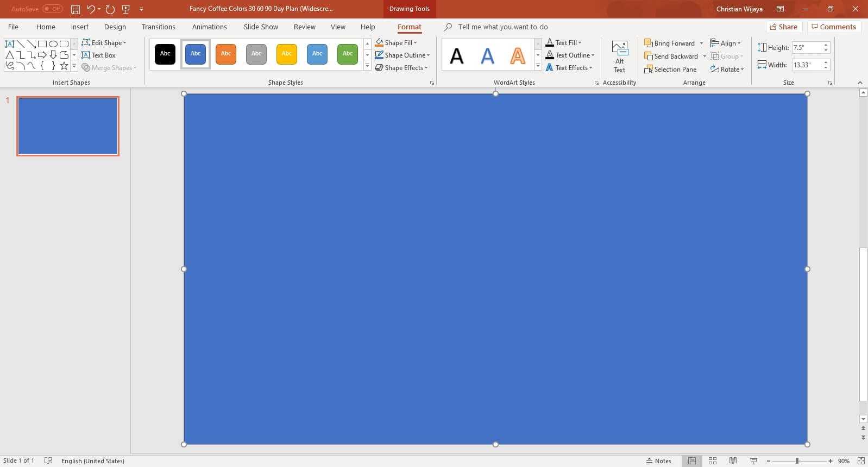This screenshot has width=868, height=467.
Task: Switch to the Design tab
Action: tap(115, 27)
